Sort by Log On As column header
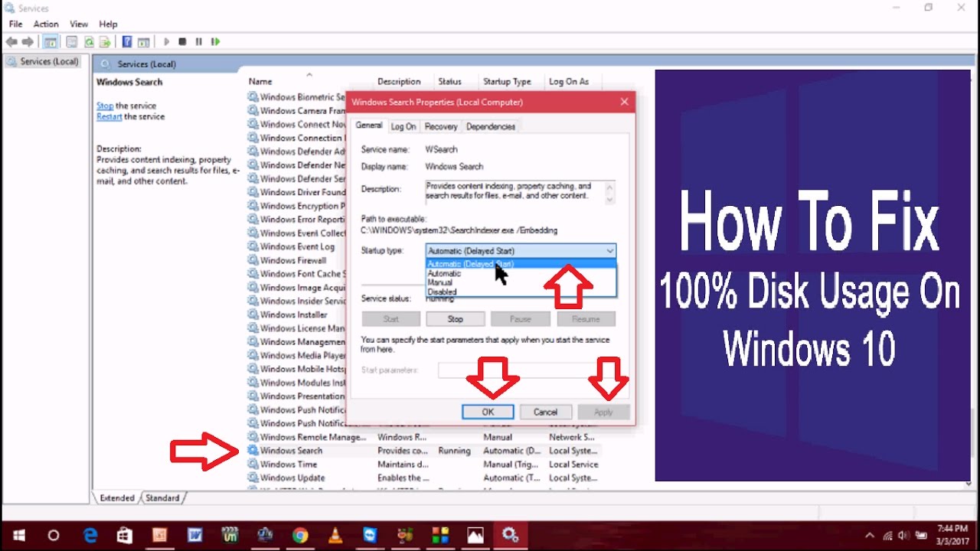The width and height of the screenshot is (980, 551). click(569, 81)
